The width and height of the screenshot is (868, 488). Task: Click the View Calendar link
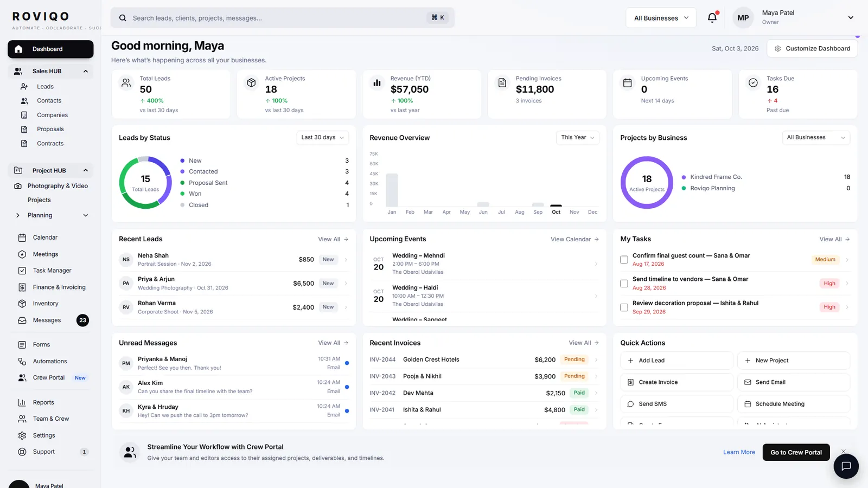575,240
